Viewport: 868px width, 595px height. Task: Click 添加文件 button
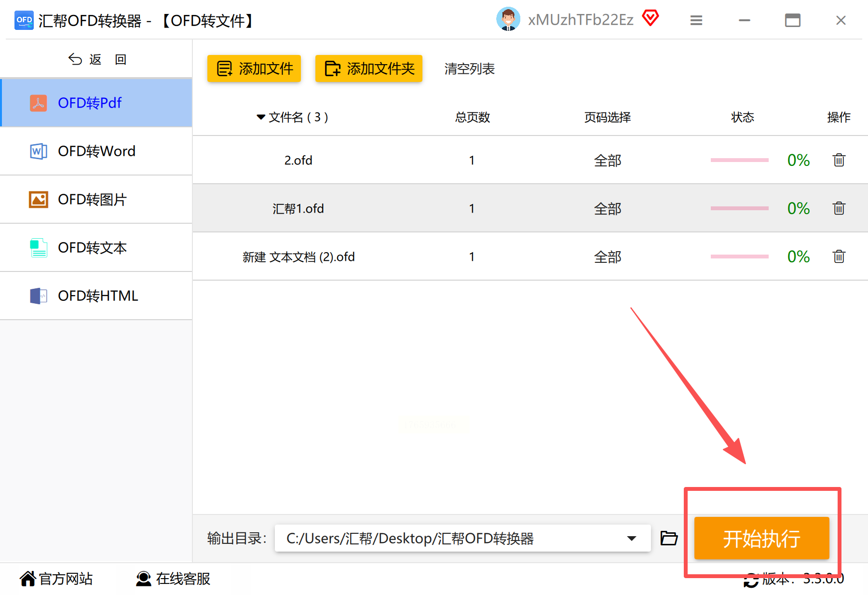[254, 68]
